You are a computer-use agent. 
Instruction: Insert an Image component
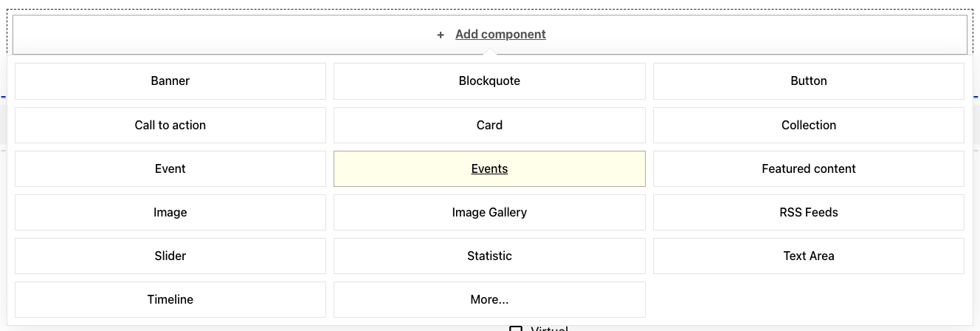170,212
